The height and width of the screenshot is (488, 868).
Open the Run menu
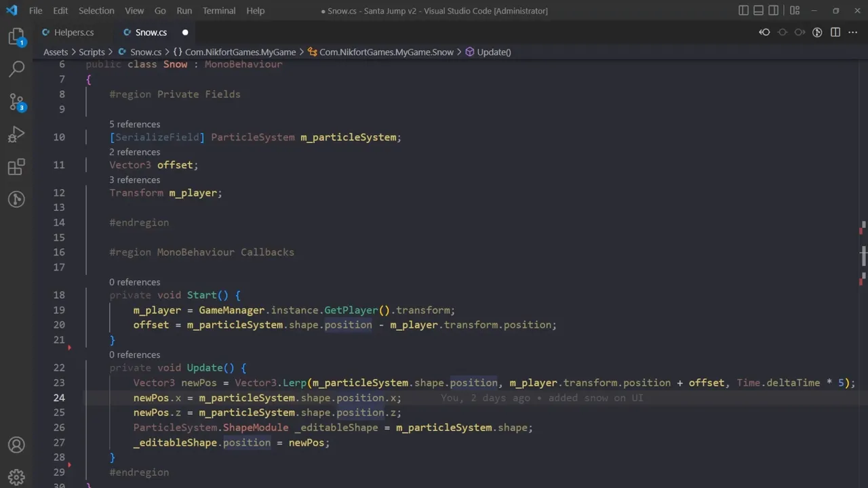click(x=184, y=11)
